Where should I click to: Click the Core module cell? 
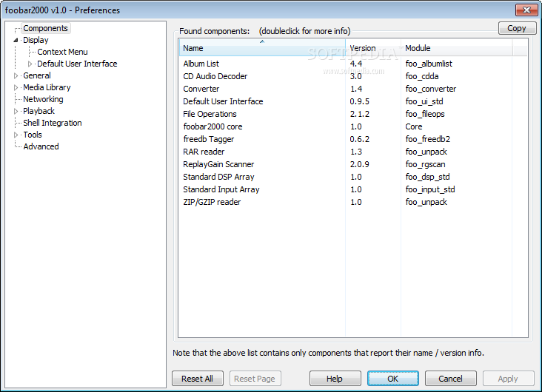pyautogui.click(x=413, y=126)
